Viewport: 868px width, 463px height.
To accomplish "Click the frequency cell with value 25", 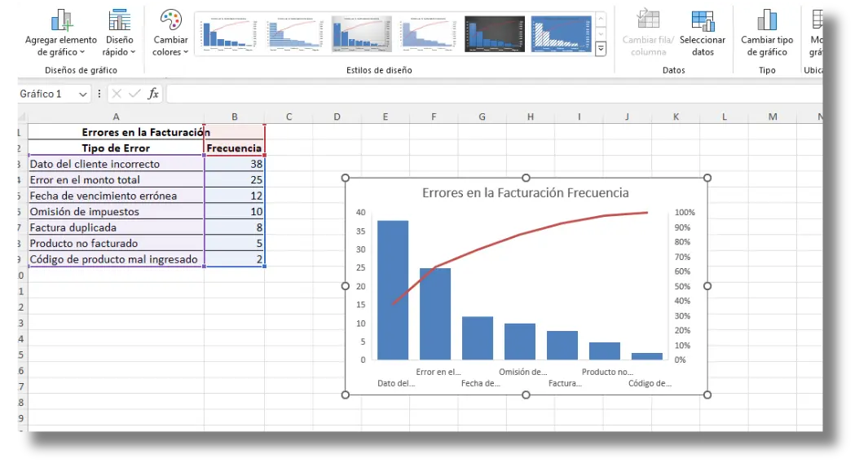I will (x=234, y=180).
